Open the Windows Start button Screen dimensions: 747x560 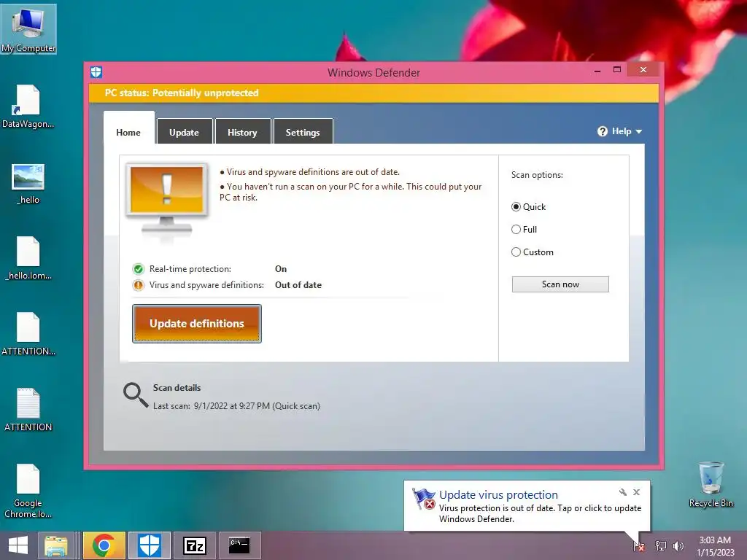pyautogui.click(x=18, y=545)
